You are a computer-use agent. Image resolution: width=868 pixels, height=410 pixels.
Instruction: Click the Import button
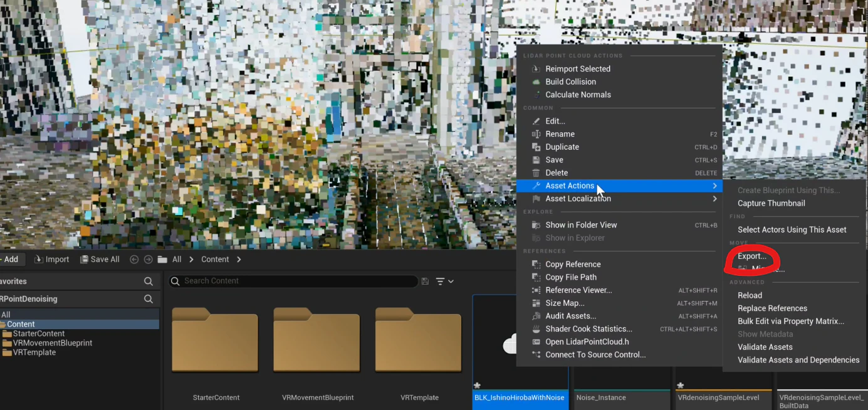[52, 260]
